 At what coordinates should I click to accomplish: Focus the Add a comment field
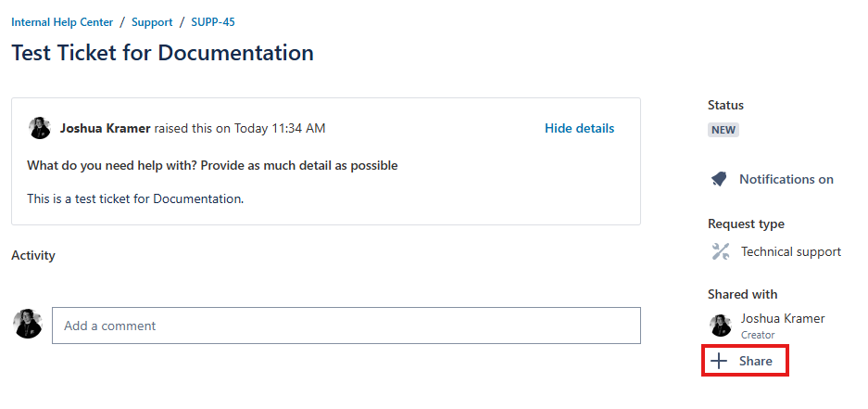pyautogui.click(x=346, y=326)
